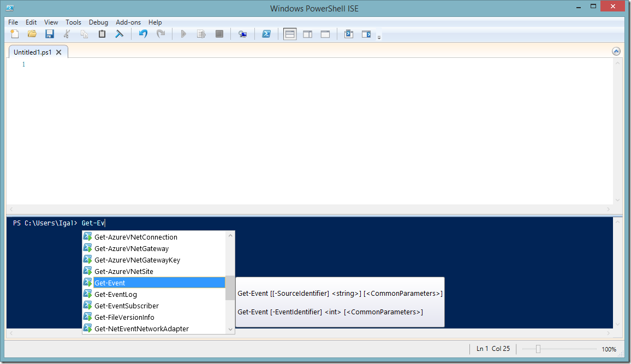
Task: Switch to Show Script Pane Right layout
Action: pos(307,33)
